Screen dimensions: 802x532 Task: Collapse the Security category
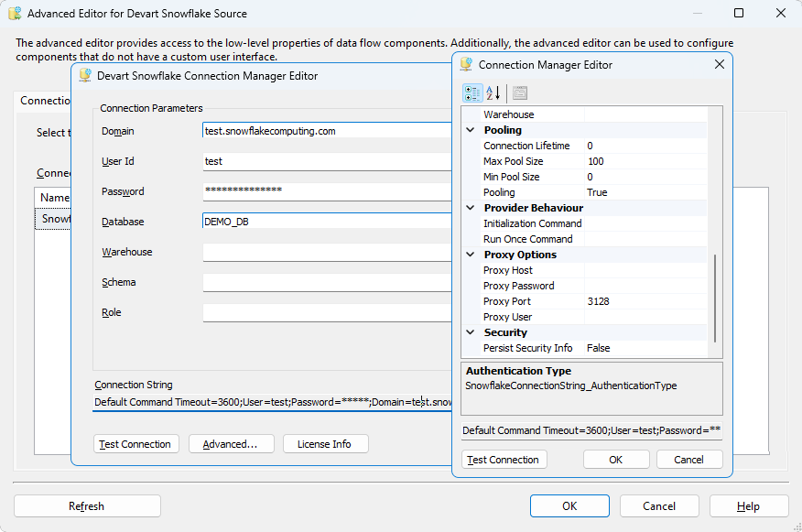coord(471,333)
